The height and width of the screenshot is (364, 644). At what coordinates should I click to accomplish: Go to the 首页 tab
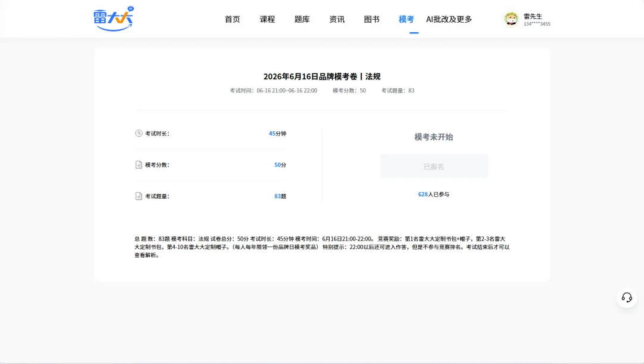232,19
